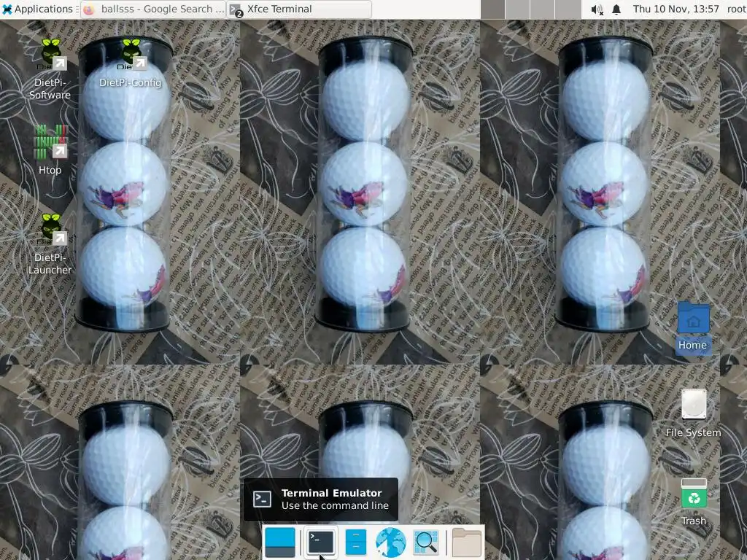This screenshot has height=560, width=747.
Task: Launch the Web Browser globe icon
Action: point(391,542)
